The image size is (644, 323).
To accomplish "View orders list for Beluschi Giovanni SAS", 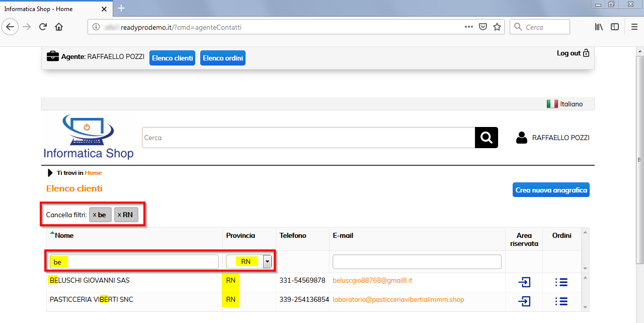I will 561,282.
